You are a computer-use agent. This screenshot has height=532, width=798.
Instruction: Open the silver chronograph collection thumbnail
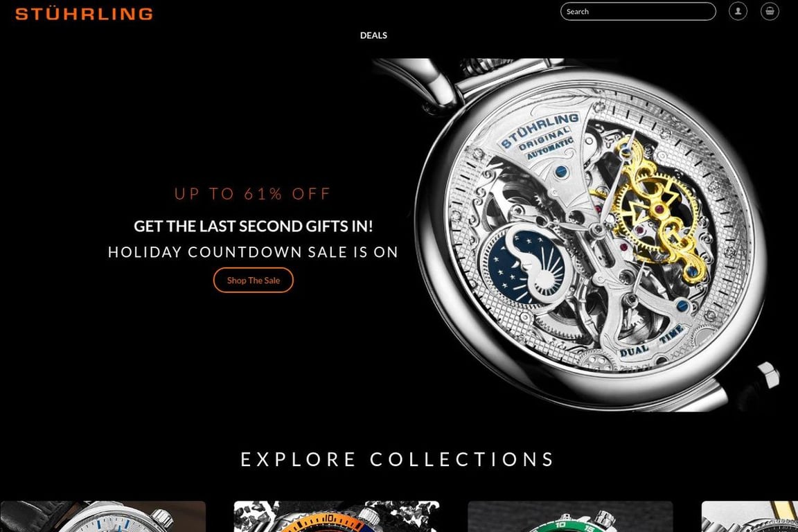click(x=103, y=516)
